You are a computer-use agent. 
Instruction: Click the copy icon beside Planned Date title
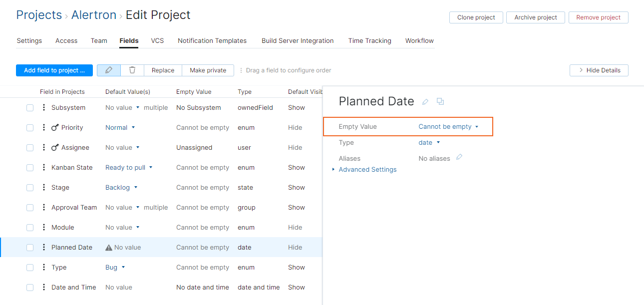[x=440, y=102]
